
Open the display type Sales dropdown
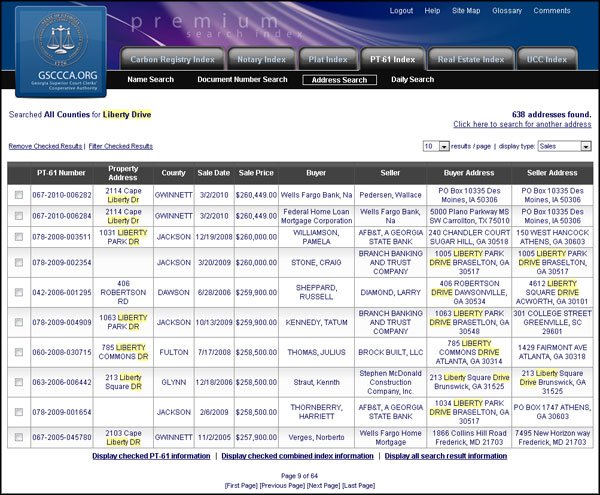pyautogui.click(x=565, y=146)
